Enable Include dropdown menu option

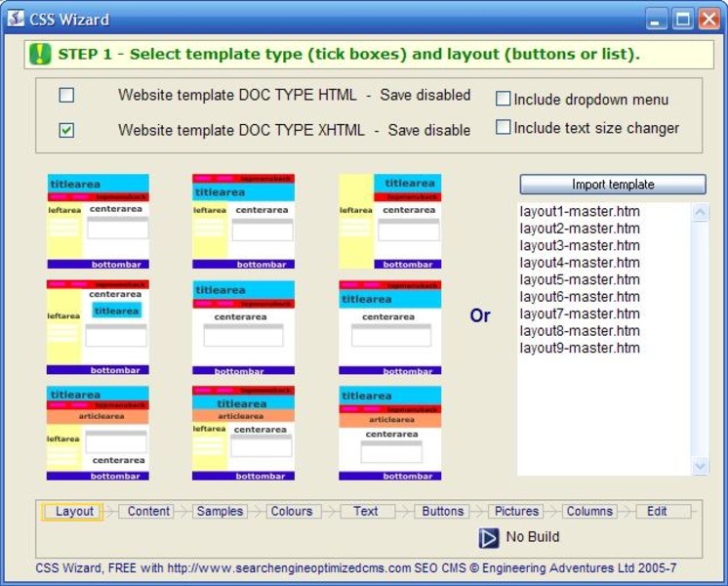click(504, 99)
